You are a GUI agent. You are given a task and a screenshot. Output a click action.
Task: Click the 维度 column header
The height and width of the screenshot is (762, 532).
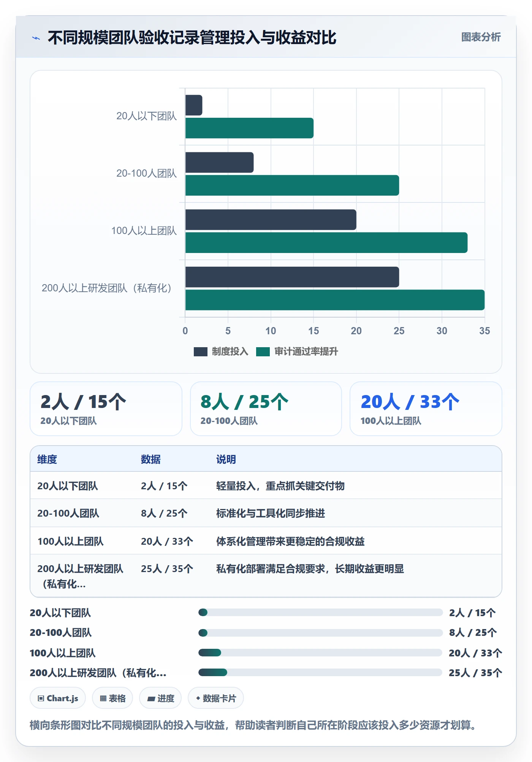click(47, 459)
